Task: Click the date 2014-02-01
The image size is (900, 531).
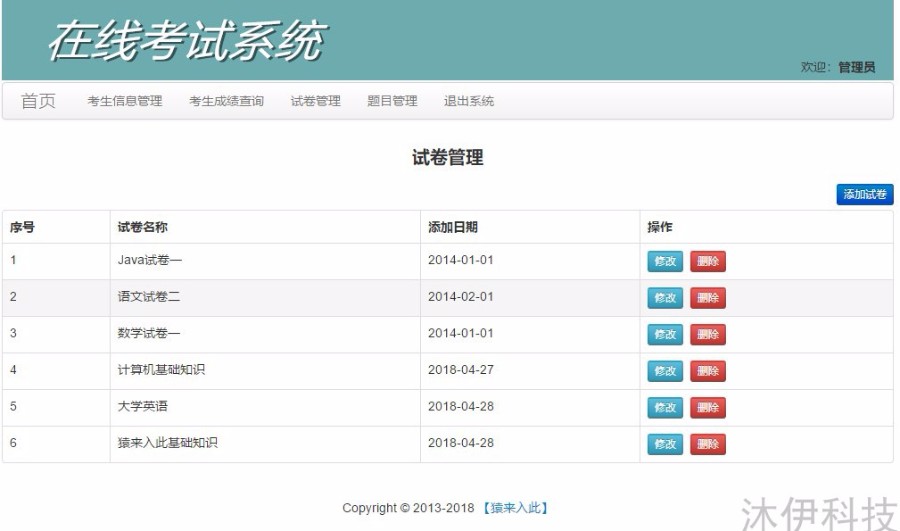Action: (x=461, y=297)
